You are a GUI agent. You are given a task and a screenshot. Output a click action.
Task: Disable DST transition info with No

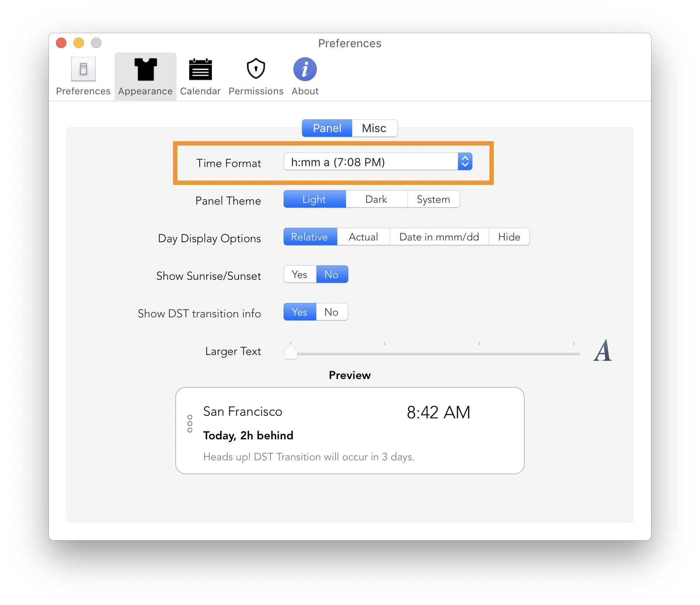[332, 312]
